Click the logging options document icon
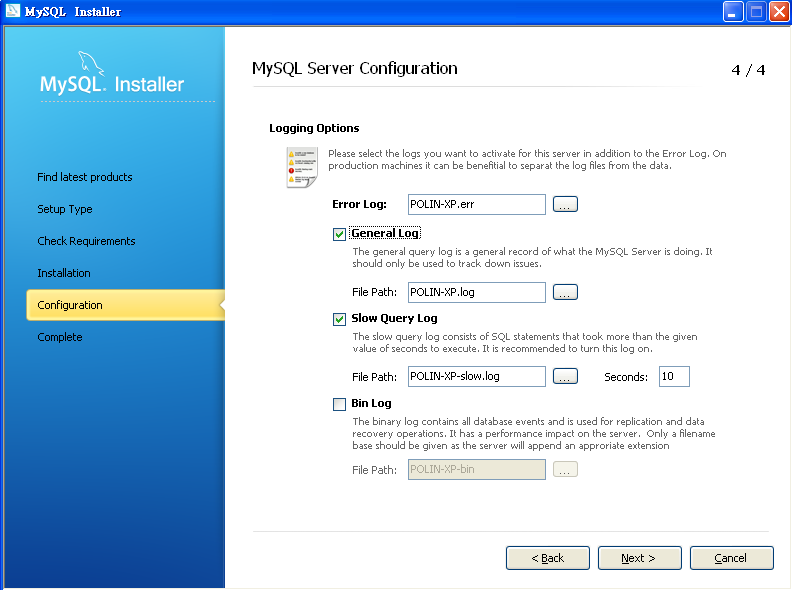This screenshot has width=792, height=590. point(302,167)
